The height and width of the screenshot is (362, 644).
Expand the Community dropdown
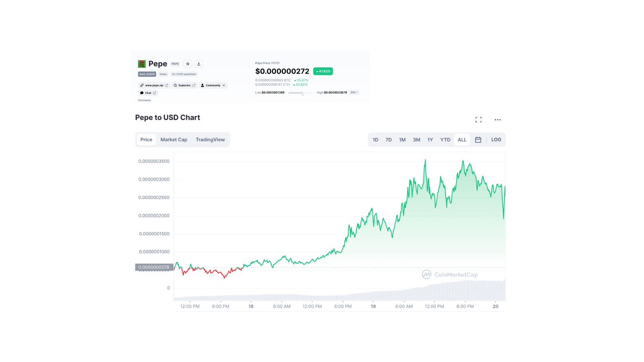(x=213, y=85)
